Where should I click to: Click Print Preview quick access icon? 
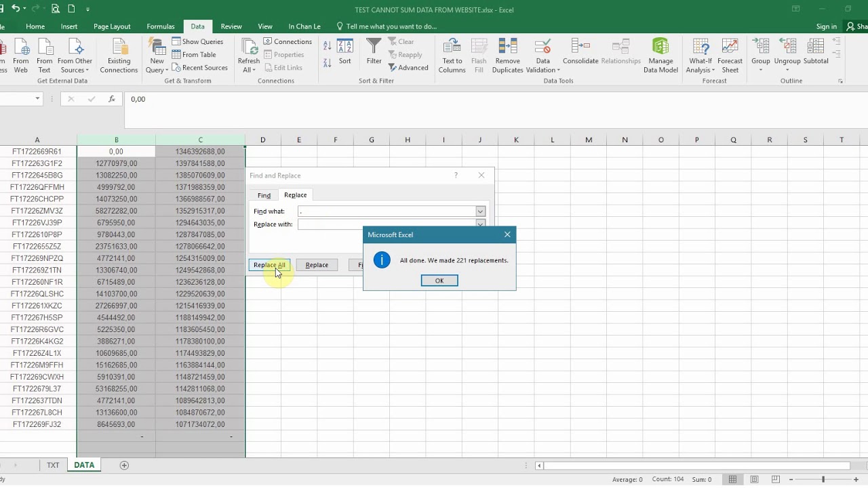tap(56, 9)
